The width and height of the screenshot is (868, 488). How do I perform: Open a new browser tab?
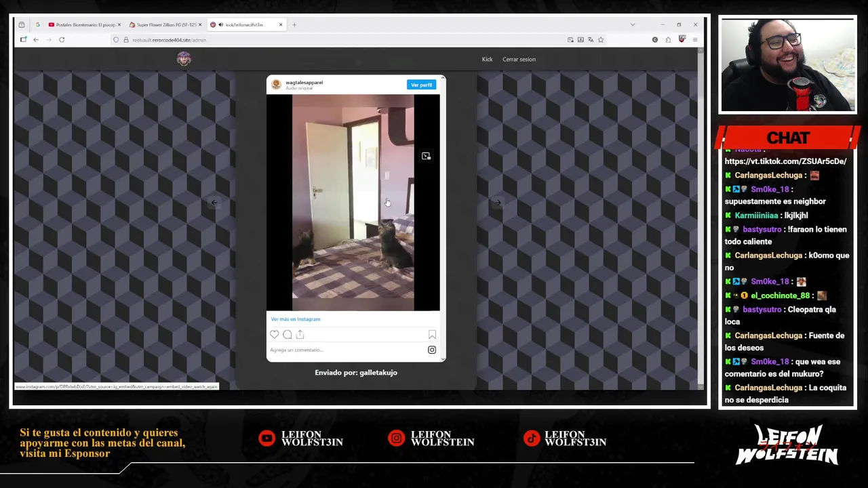click(294, 25)
